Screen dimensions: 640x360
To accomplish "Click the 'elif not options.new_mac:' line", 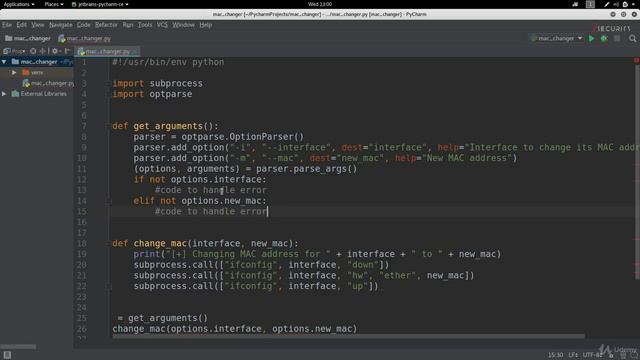I will tap(200, 201).
